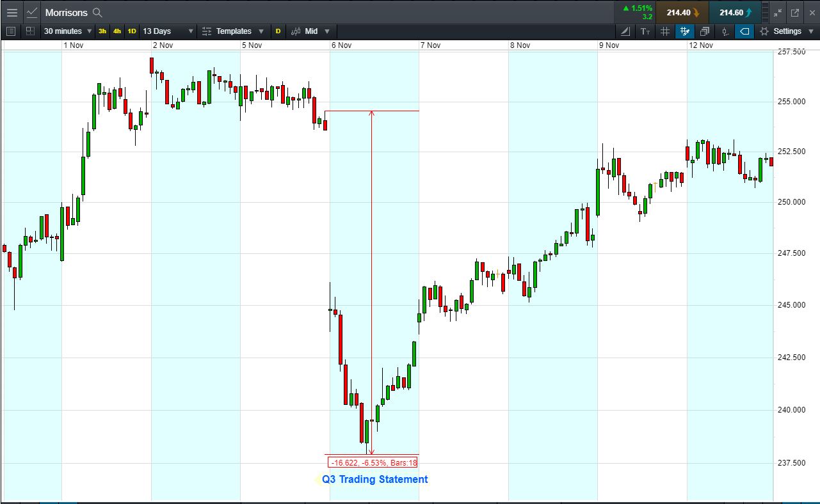Click the 6 Nov date label
This screenshot has height=504, width=820.
coord(342,45)
